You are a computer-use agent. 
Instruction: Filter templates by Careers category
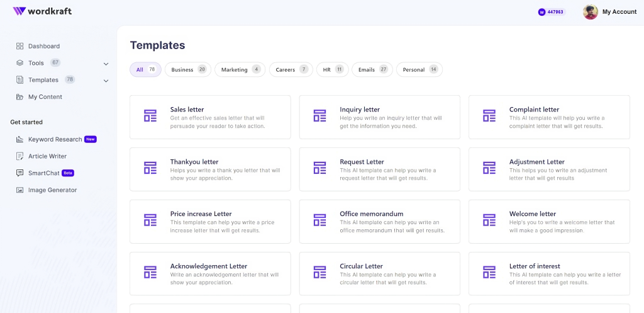pyautogui.click(x=291, y=69)
